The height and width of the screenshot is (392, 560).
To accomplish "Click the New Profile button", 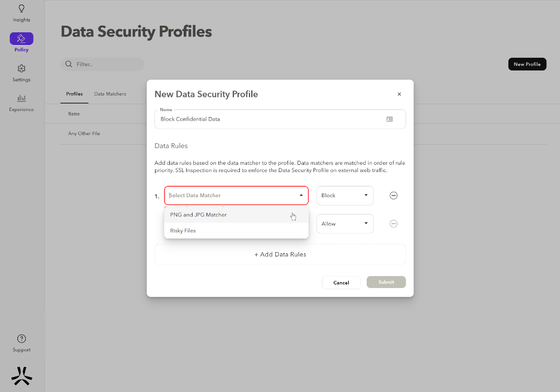I will pyautogui.click(x=527, y=64).
